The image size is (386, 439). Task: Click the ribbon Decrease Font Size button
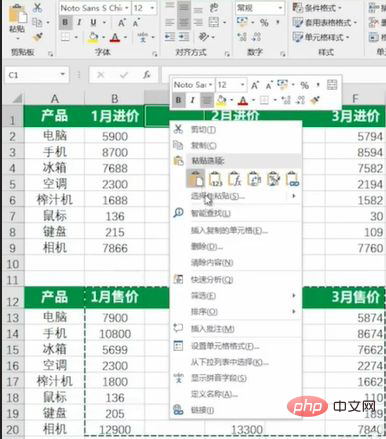tap(136, 23)
